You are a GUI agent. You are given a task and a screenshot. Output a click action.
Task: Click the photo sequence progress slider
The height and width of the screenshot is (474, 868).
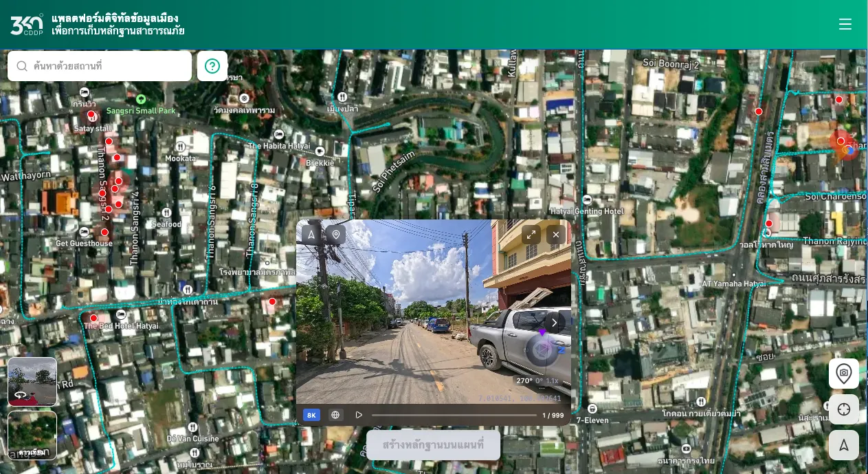coord(454,415)
